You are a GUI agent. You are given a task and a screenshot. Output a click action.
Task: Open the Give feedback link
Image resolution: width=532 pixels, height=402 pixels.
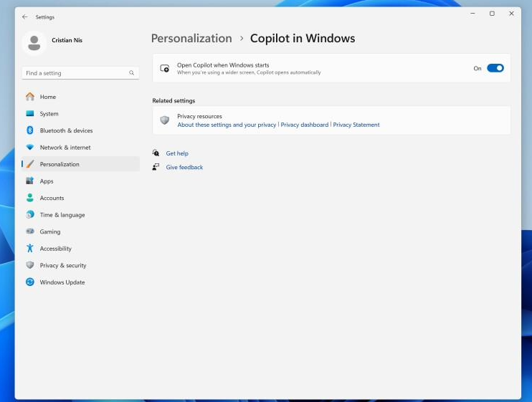pyautogui.click(x=184, y=167)
